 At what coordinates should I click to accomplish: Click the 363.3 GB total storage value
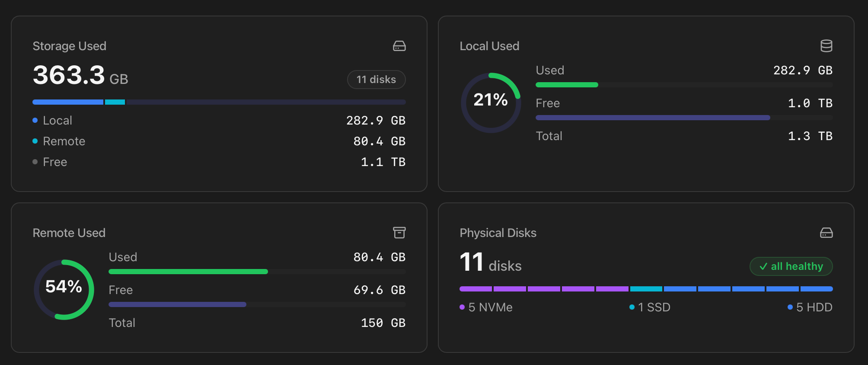tap(80, 75)
